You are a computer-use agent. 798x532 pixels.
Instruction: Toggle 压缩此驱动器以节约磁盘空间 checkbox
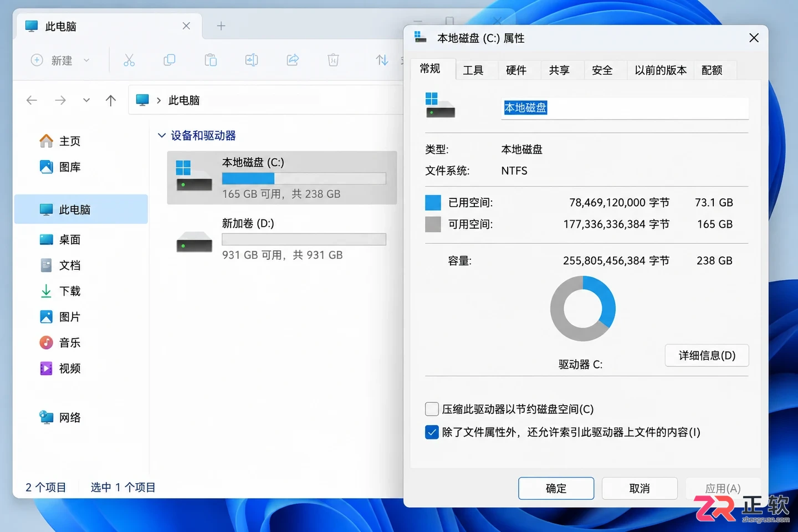[x=432, y=409]
